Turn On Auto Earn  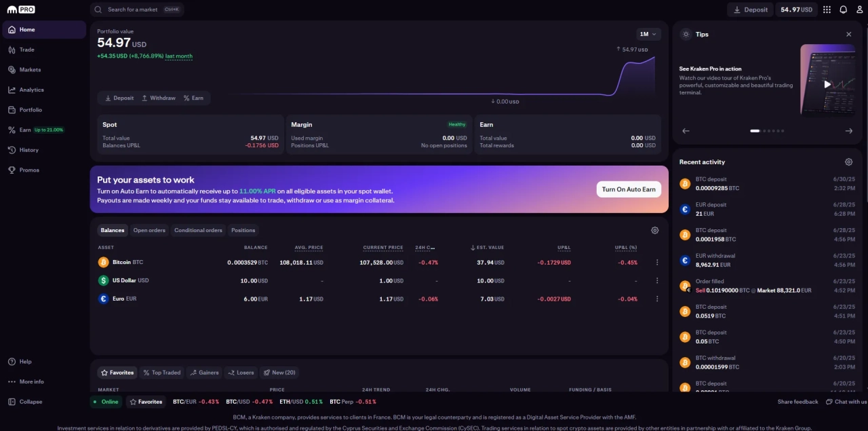click(629, 189)
